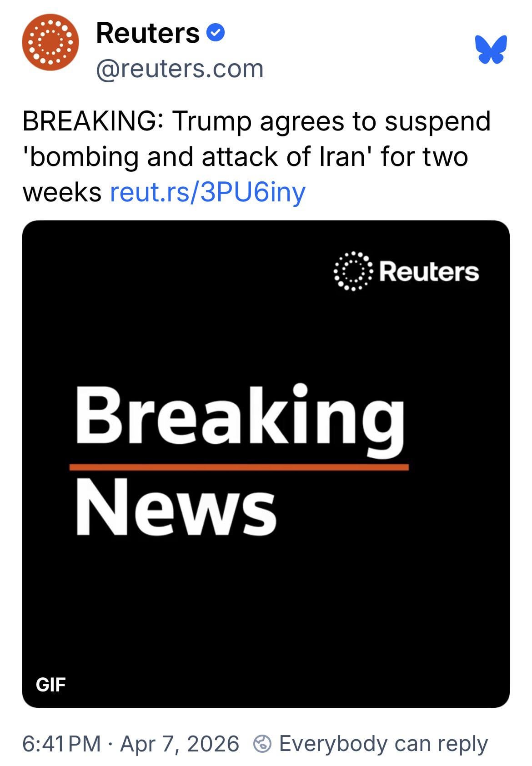Open the Reuters display name profile link
Image resolution: width=532 pixels, height=766 pixels.
pos(148,33)
